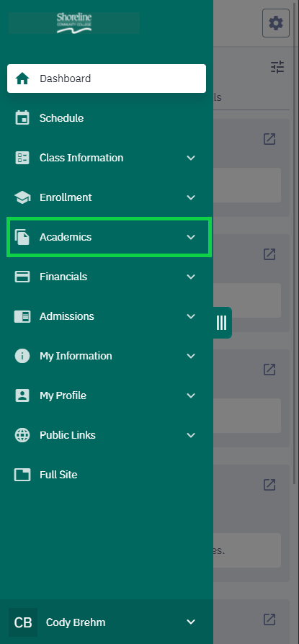Screen dimensions: 299x644
Task: Click the Dashboard home icon
Action: (x=22, y=79)
